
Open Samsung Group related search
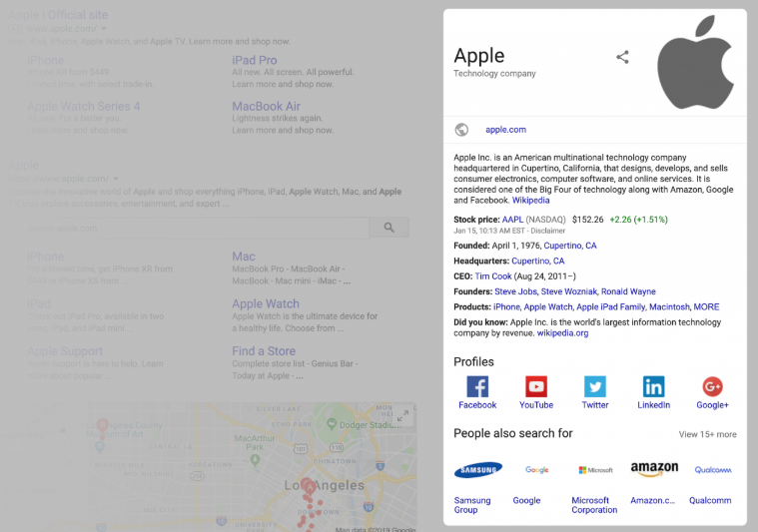coord(472,505)
